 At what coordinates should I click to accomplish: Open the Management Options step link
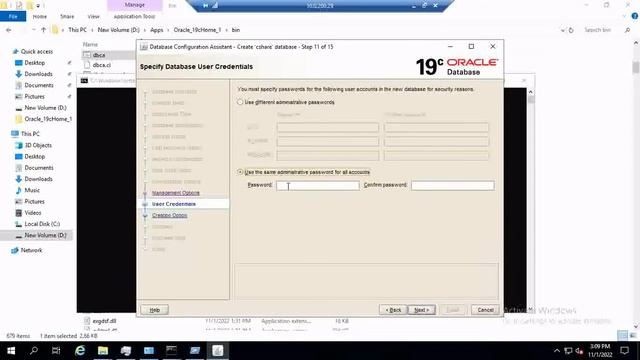click(x=176, y=193)
